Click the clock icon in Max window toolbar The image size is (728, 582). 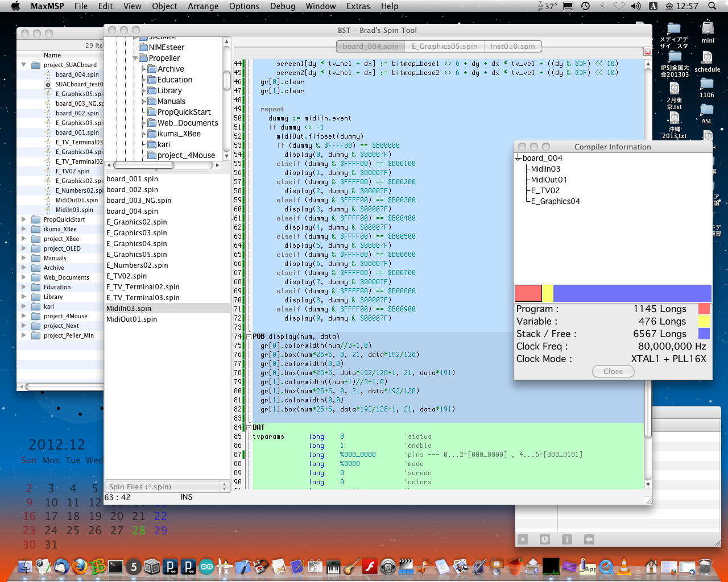(545, 539)
